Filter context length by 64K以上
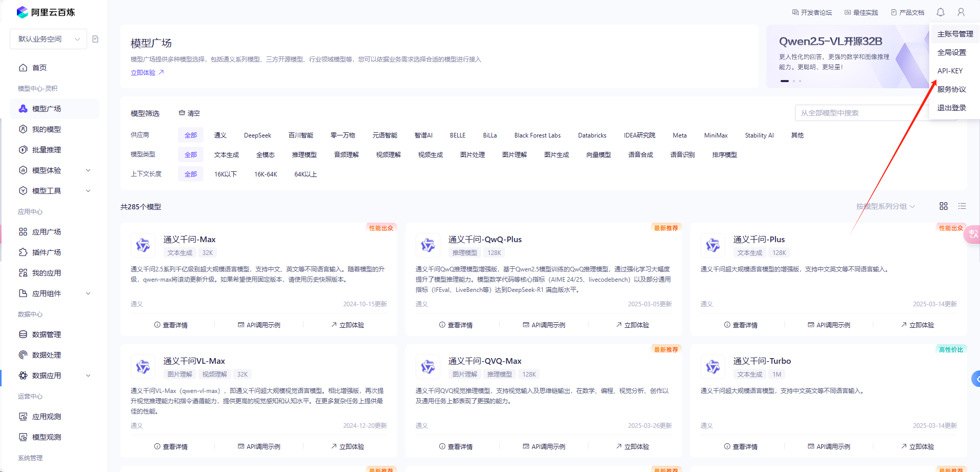 tap(305, 174)
